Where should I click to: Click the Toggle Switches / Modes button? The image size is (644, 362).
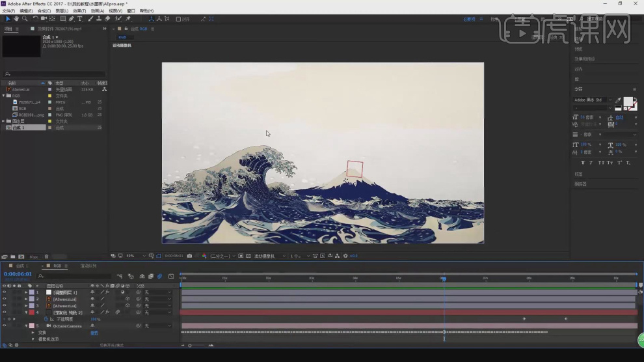coord(111,346)
